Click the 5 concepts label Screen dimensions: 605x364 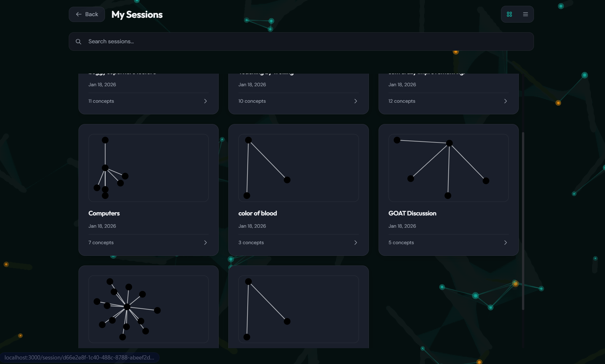[401, 243]
